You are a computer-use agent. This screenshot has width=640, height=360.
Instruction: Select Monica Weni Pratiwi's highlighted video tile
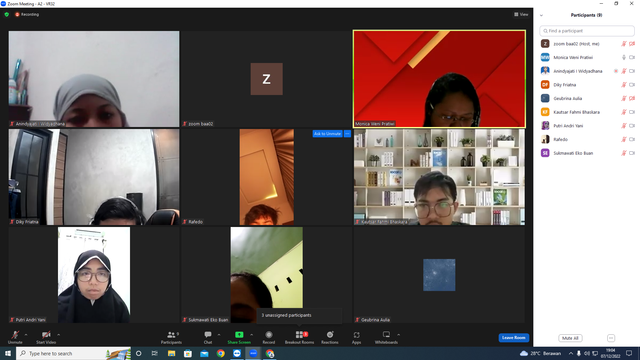pos(439,79)
